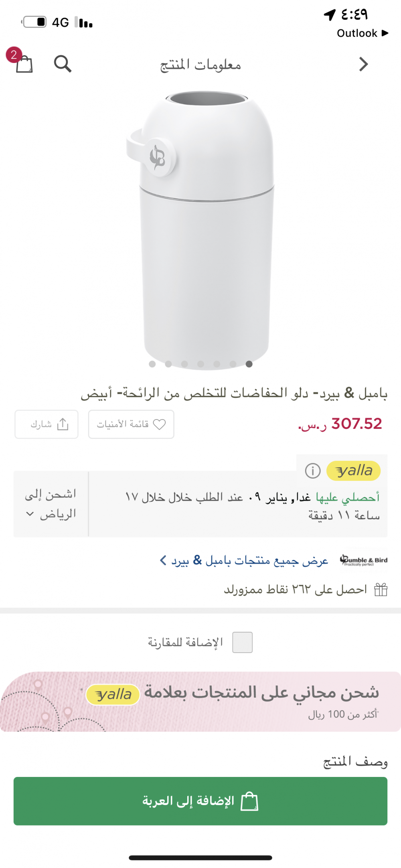Screen dimensions: 401x868
Task: Add product with الإضافة إلى العربة button
Action: pos(200,801)
